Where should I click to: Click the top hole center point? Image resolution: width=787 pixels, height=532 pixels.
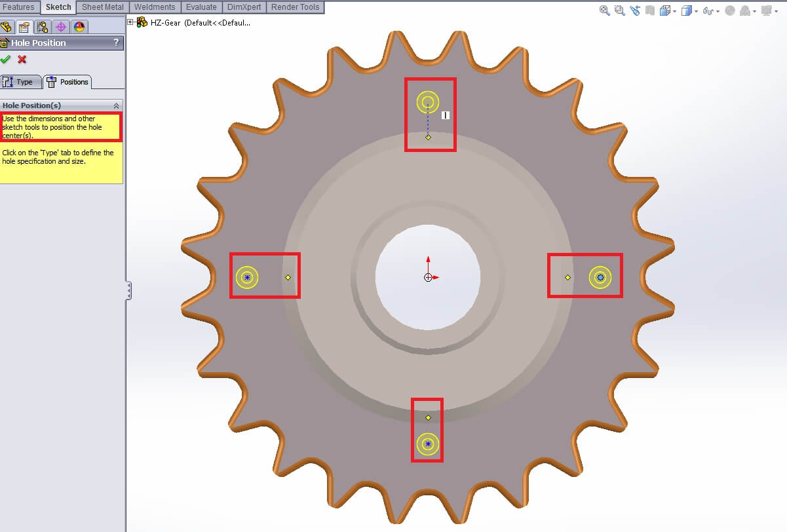click(x=427, y=102)
